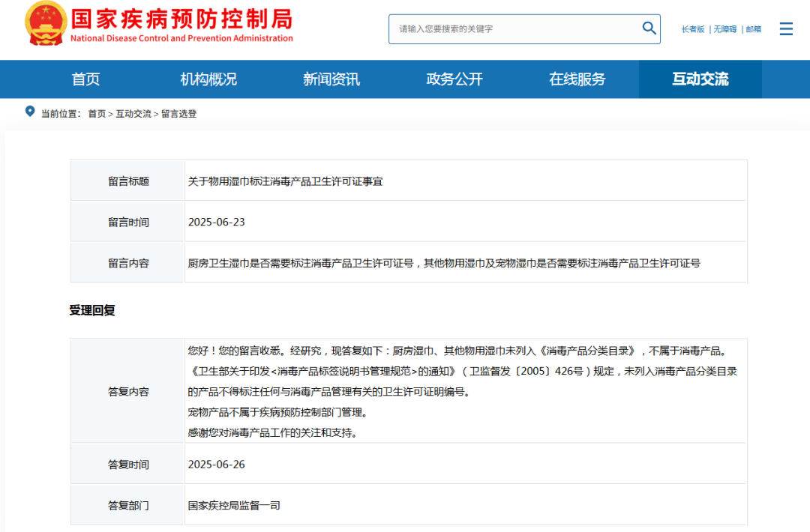Select 政务公开 in the navigation bar
Screen dimensions: 810x532
click(x=454, y=79)
